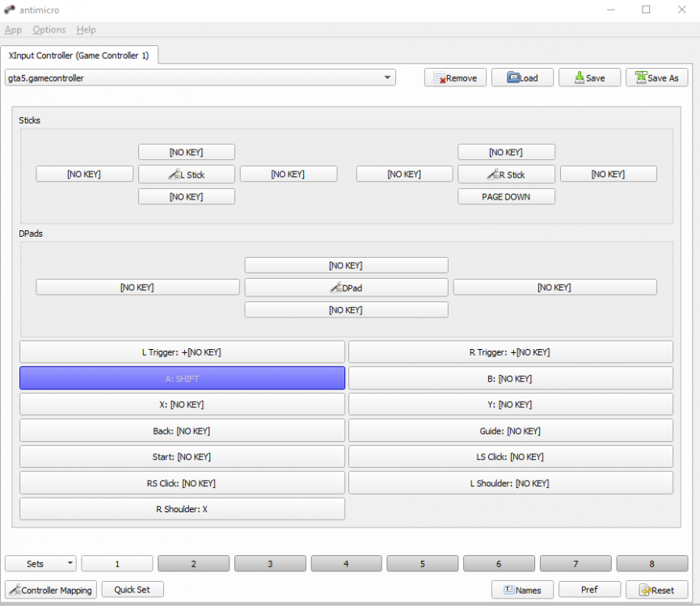The height and width of the screenshot is (606, 700).
Task: Switch to set 6
Action: (499, 564)
